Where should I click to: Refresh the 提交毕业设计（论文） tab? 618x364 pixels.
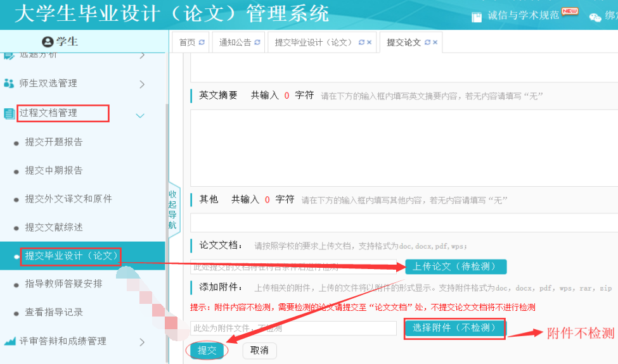tap(361, 42)
